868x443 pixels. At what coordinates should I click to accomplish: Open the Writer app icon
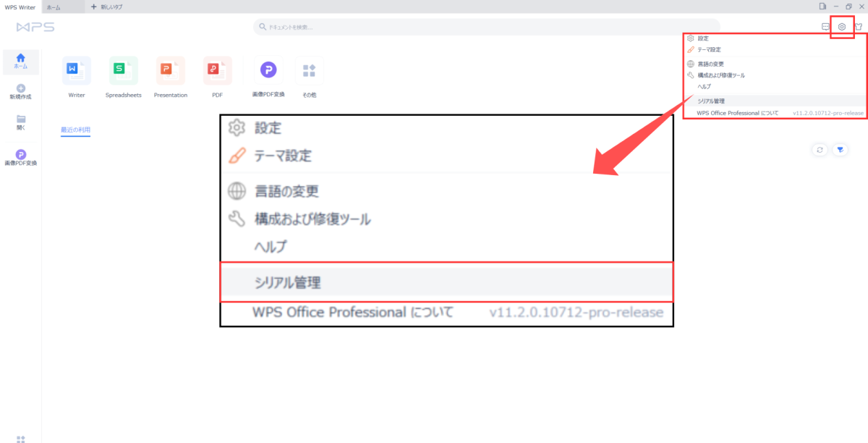[x=77, y=70]
